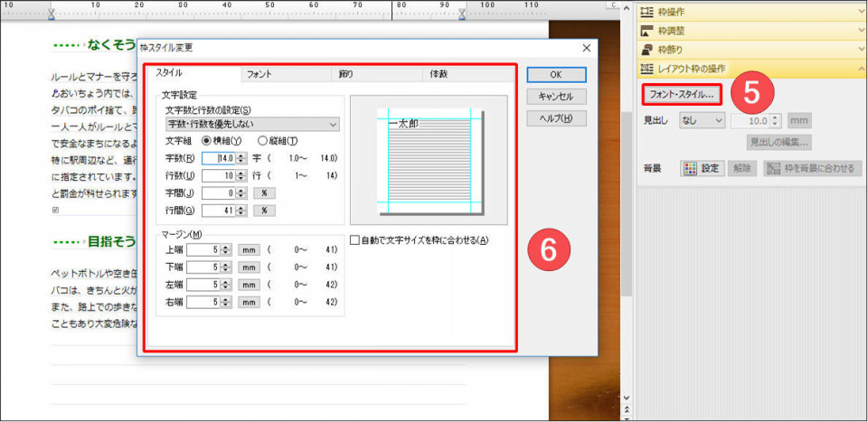The width and height of the screenshot is (868, 422).
Task: Click the 右端 mm unit button
Action: (250, 303)
